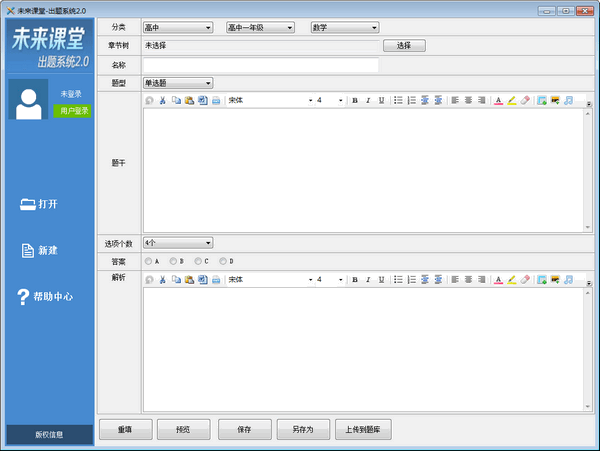
Task: Click 新建 in the left sidebar
Action: (40, 250)
